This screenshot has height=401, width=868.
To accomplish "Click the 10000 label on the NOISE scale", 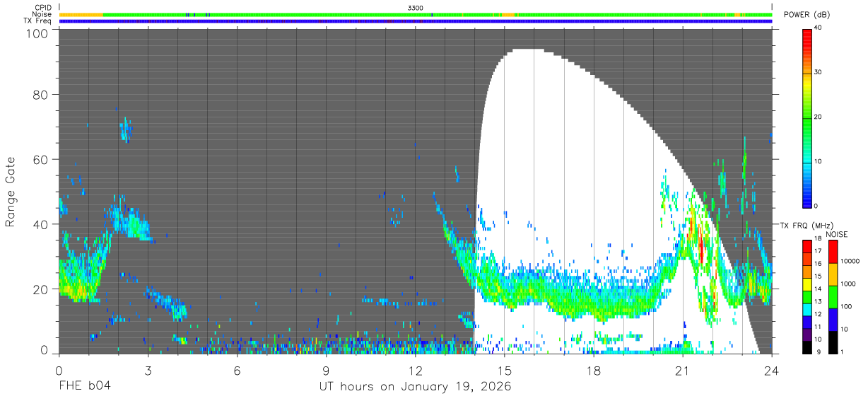I will (850, 261).
